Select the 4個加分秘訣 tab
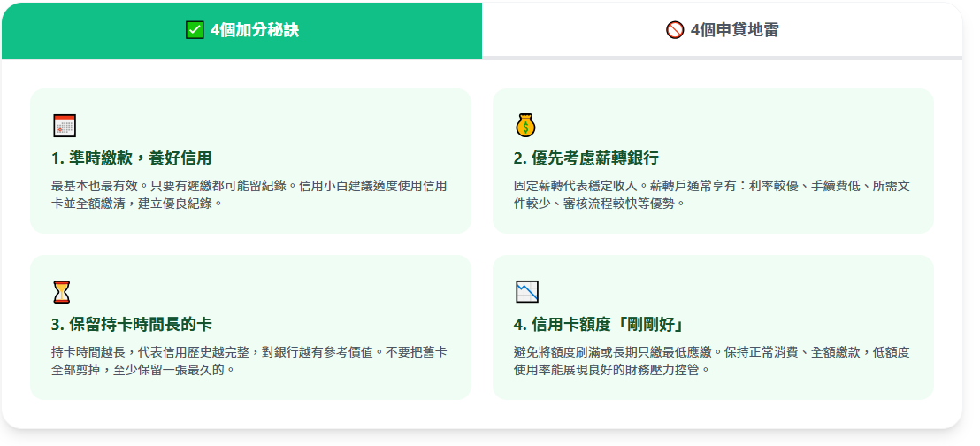Screen dimensions: 980x446 241,30
